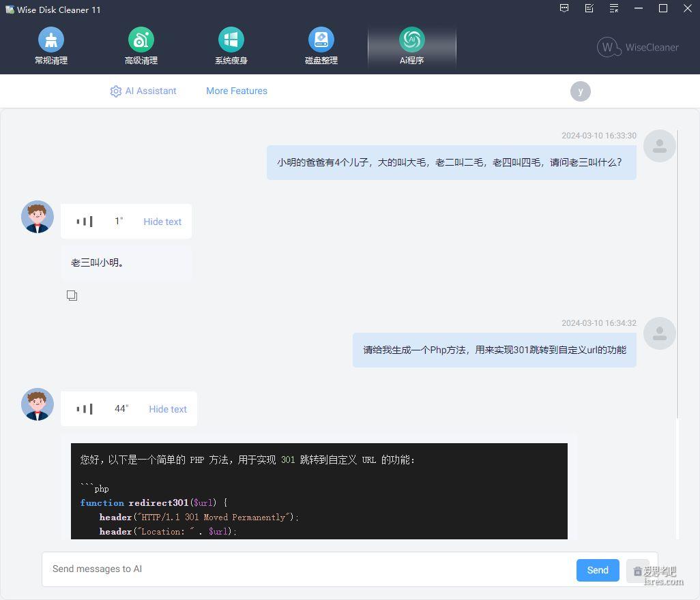The width and height of the screenshot is (700, 600).
Task: Click user avatar beside the 16:33:30 message
Action: [x=659, y=146]
